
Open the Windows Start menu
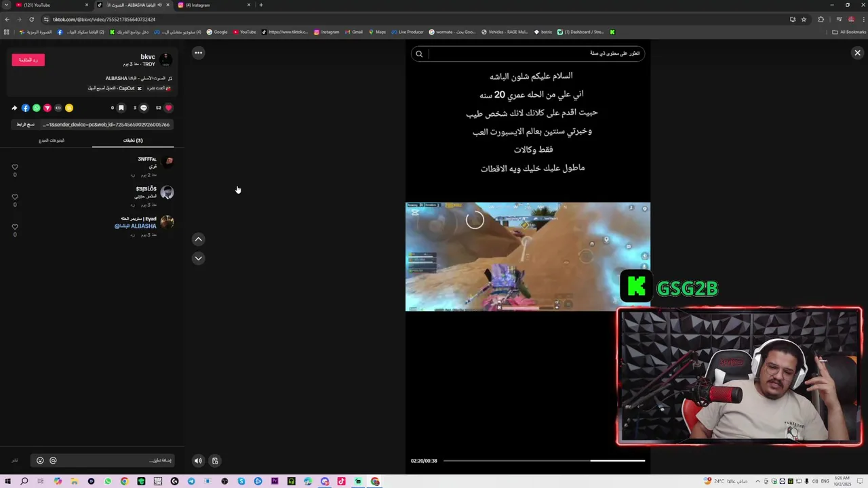tap(7, 481)
